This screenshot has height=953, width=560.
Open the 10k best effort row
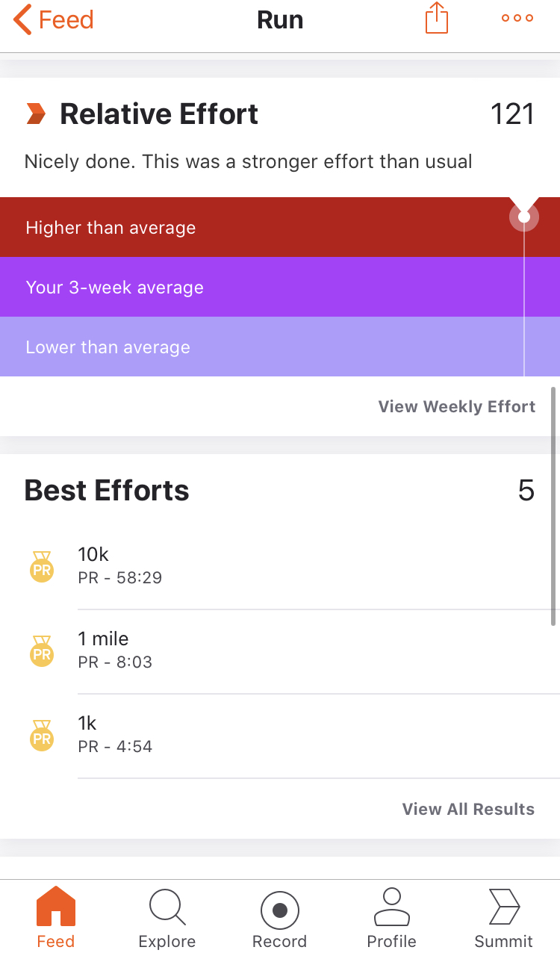299,567
